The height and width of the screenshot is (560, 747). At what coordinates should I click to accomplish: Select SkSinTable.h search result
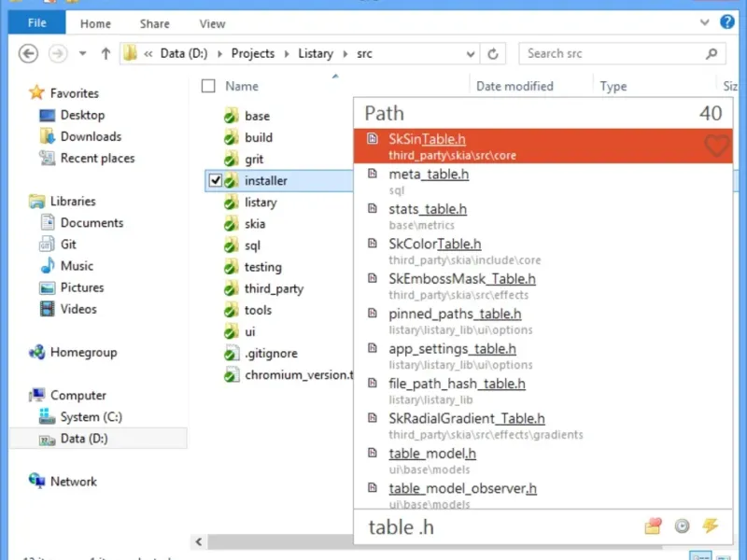click(543, 146)
